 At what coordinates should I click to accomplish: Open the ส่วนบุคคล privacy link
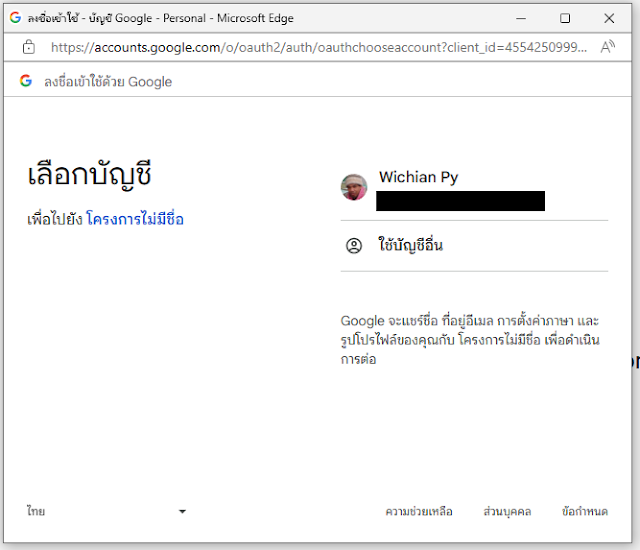[x=507, y=511]
